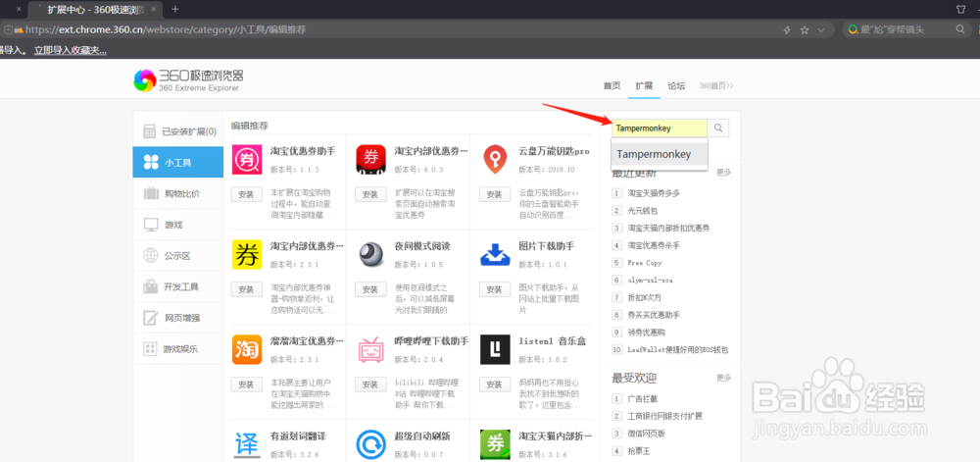Viewport: 980px width, 462px height.
Task: Open the 夜间模式阅读 sphere icon
Action: click(370, 254)
